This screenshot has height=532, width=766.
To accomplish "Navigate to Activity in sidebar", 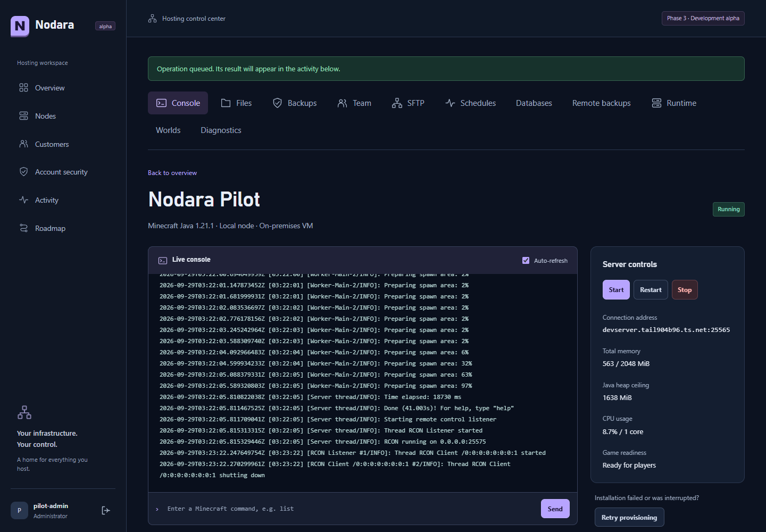I will 63,200.
